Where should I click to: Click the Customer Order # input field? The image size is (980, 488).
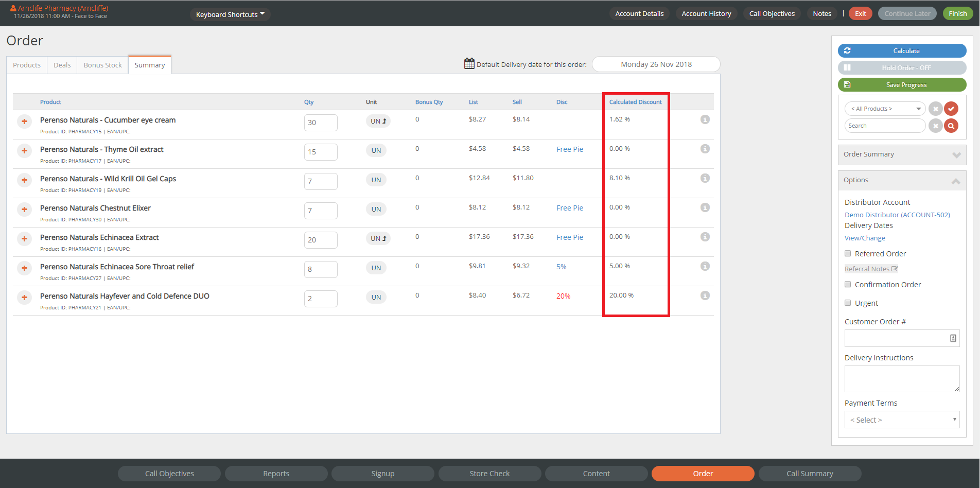pos(902,338)
